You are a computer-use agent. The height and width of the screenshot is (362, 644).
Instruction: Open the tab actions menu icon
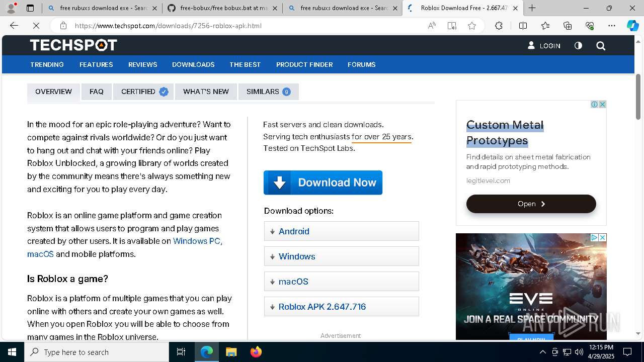(30, 8)
